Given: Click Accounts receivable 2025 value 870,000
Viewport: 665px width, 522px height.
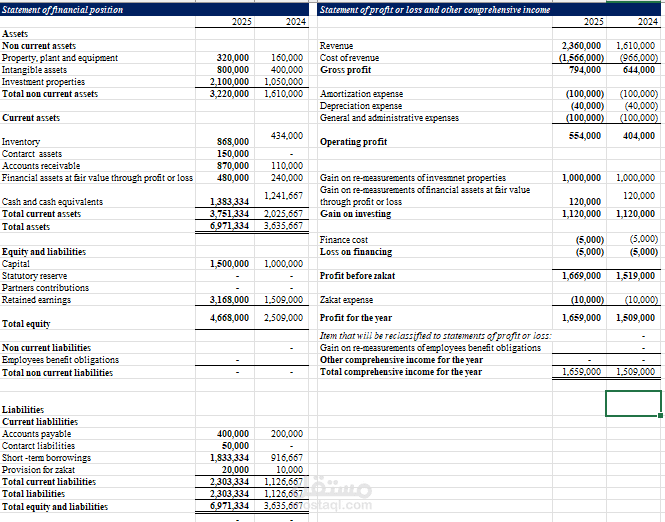Looking at the screenshot, I should coord(233,166).
